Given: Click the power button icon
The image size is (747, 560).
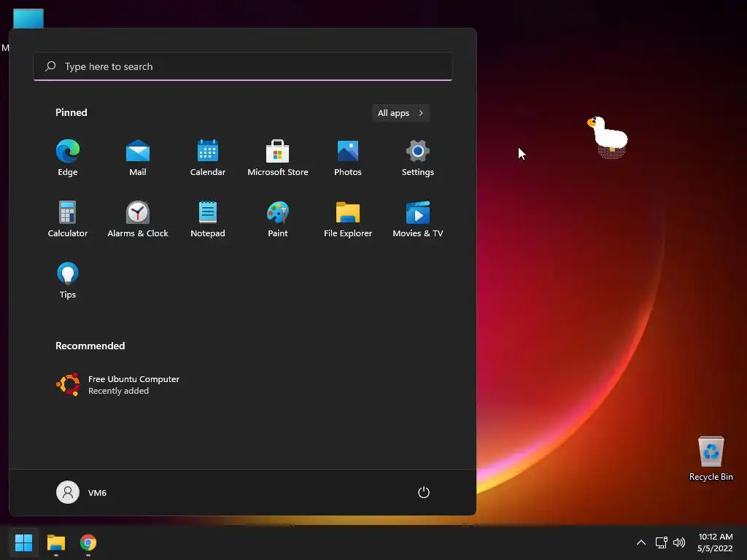Looking at the screenshot, I should click(x=424, y=492).
